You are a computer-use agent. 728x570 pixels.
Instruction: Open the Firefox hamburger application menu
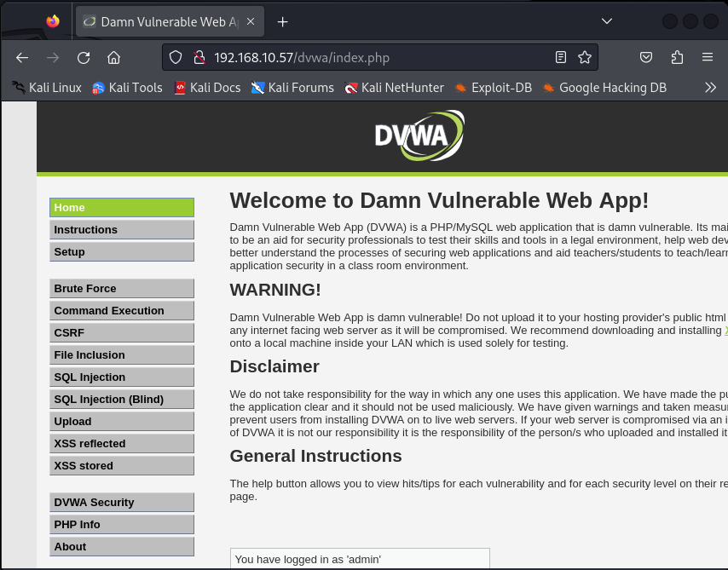[x=707, y=57]
